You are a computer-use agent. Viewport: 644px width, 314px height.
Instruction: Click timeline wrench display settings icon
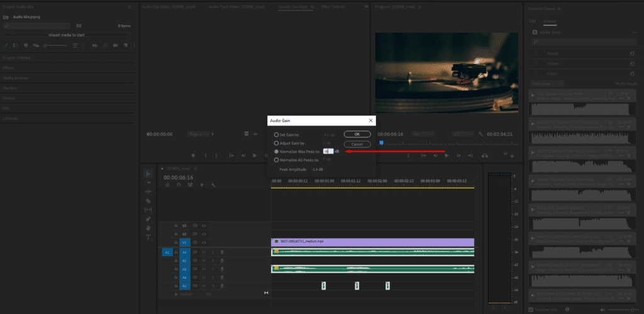click(213, 185)
